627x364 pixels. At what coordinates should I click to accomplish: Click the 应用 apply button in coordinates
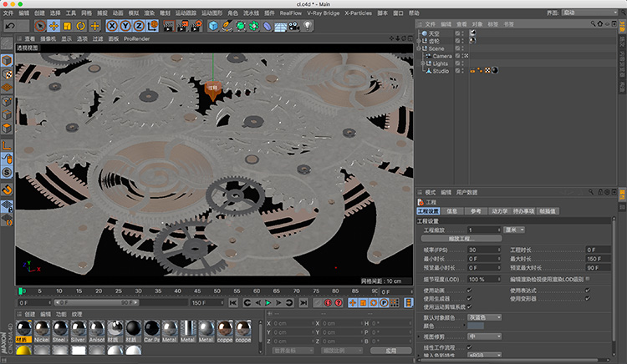point(390,351)
